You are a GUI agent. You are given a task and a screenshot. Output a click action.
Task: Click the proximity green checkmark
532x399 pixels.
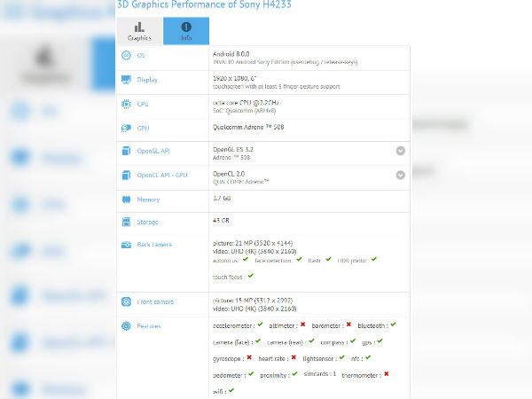[x=294, y=374]
